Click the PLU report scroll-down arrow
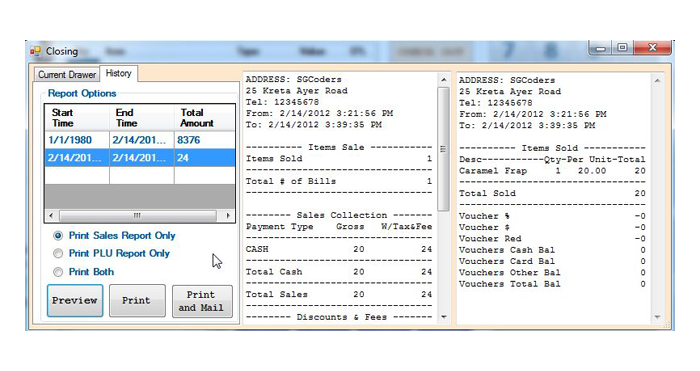This screenshot has height=371, width=700. tap(657, 317)
